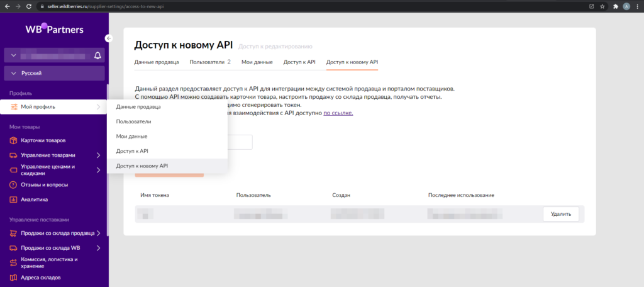This screenshot has height=287, width=644.
Task: Click the open-in-new-window icon in address bar
Action: [x=591, y=6]
